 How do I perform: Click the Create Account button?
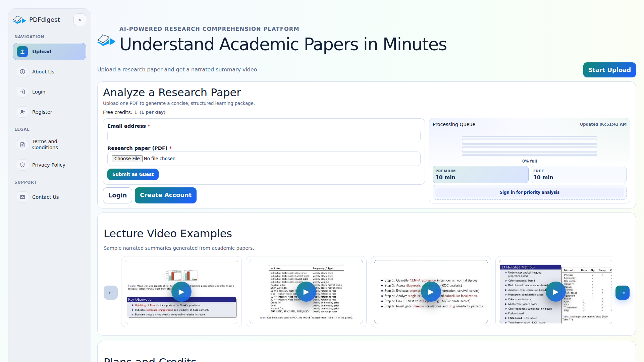coord(165,195)
